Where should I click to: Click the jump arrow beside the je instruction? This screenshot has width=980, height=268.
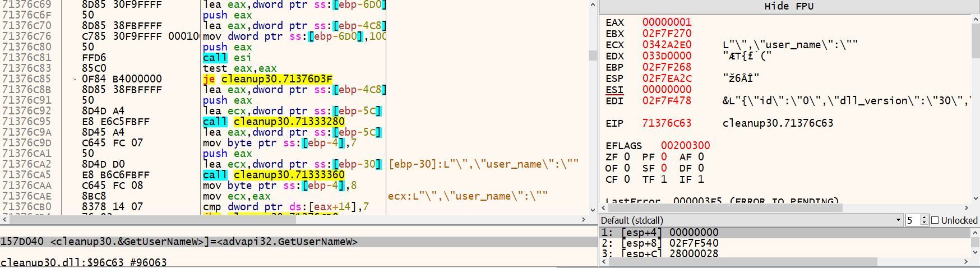pos(75,79)
